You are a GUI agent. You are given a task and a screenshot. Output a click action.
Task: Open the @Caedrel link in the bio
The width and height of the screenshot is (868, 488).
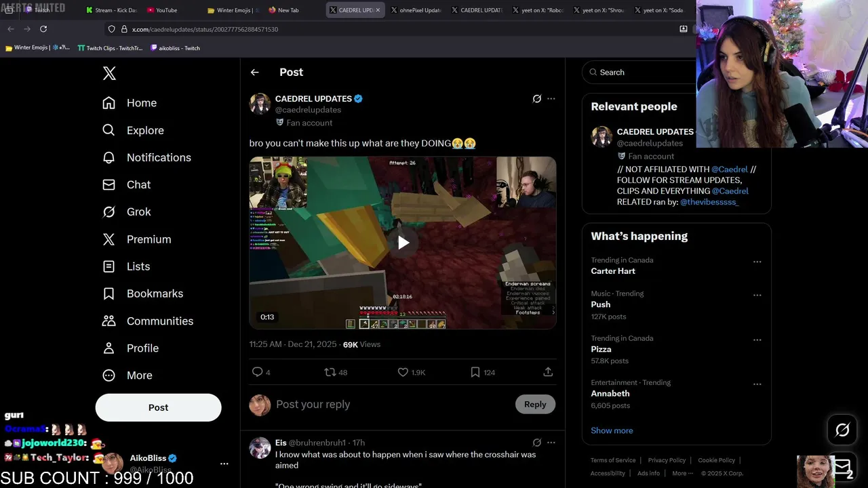coord(729,169)
